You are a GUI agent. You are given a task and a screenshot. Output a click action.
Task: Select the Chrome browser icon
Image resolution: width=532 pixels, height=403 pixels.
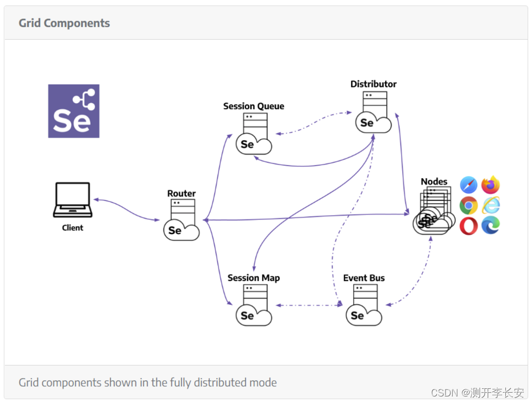coord(468,205)
